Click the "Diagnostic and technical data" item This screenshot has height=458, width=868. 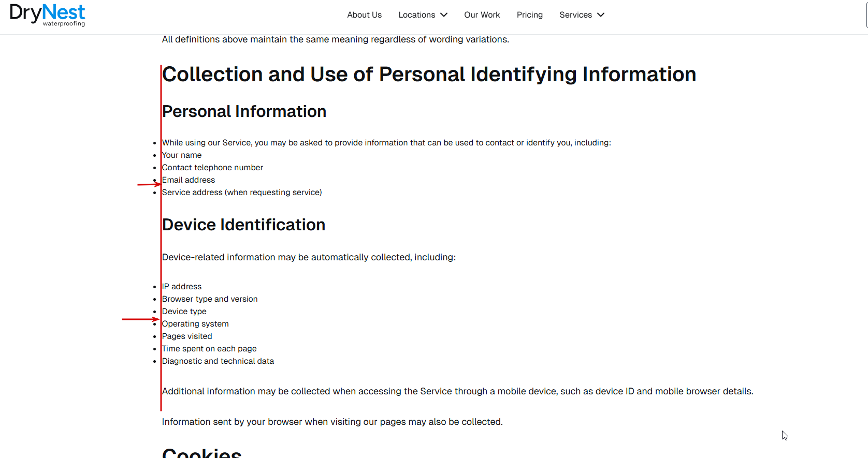click(218, 361)
